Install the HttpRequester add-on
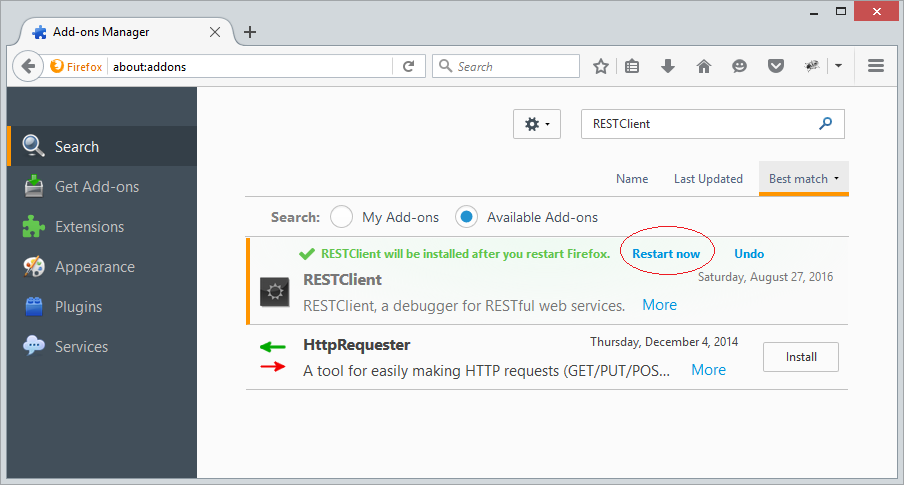Viewport: 904px width, 485px height. tap(801, 357)
